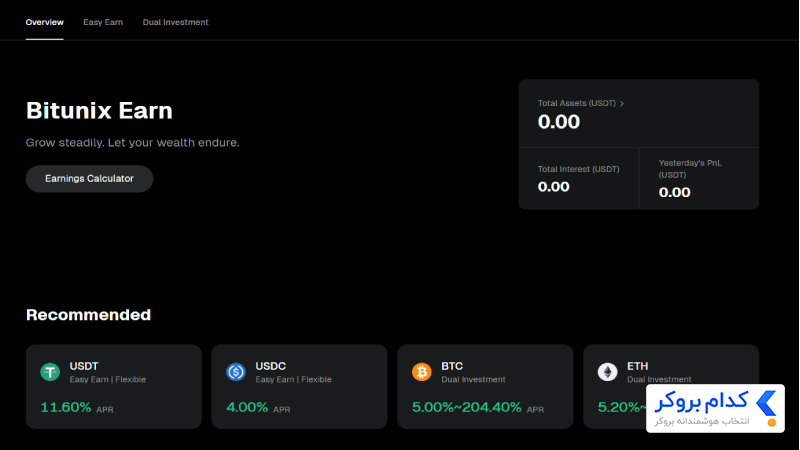Click the Recommended section heading

point(88,315)
